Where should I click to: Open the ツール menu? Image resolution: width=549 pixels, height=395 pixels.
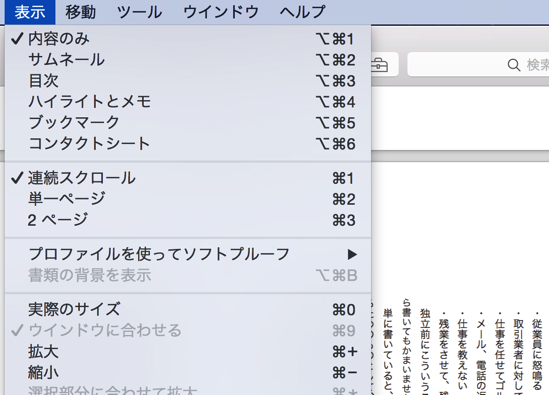point(139,12)
